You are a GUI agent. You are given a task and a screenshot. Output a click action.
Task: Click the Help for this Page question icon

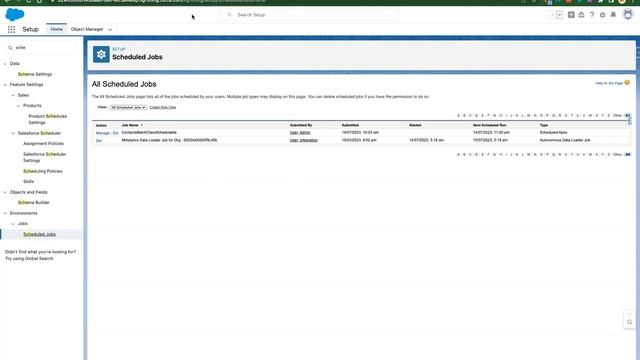tap(627, 83)
